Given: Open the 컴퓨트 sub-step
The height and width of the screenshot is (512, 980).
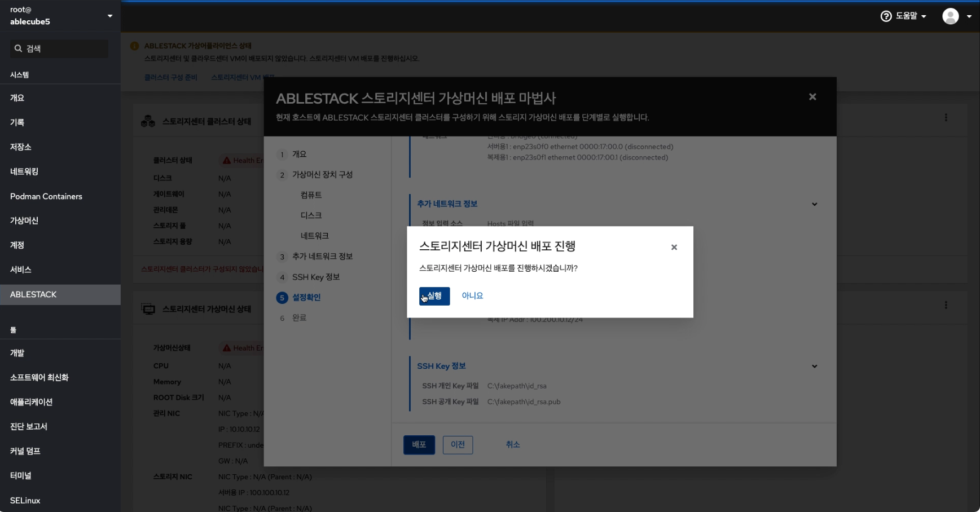Looking at the screenshot, I should click(x=311, y=195).
